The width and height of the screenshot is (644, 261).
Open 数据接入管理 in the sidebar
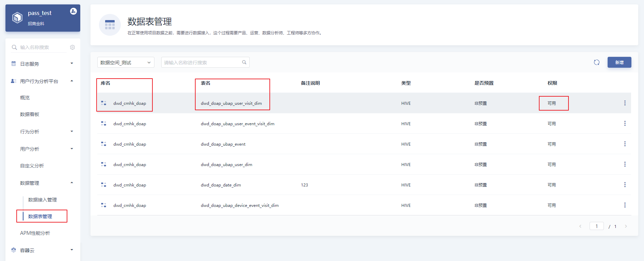(43, 200)
